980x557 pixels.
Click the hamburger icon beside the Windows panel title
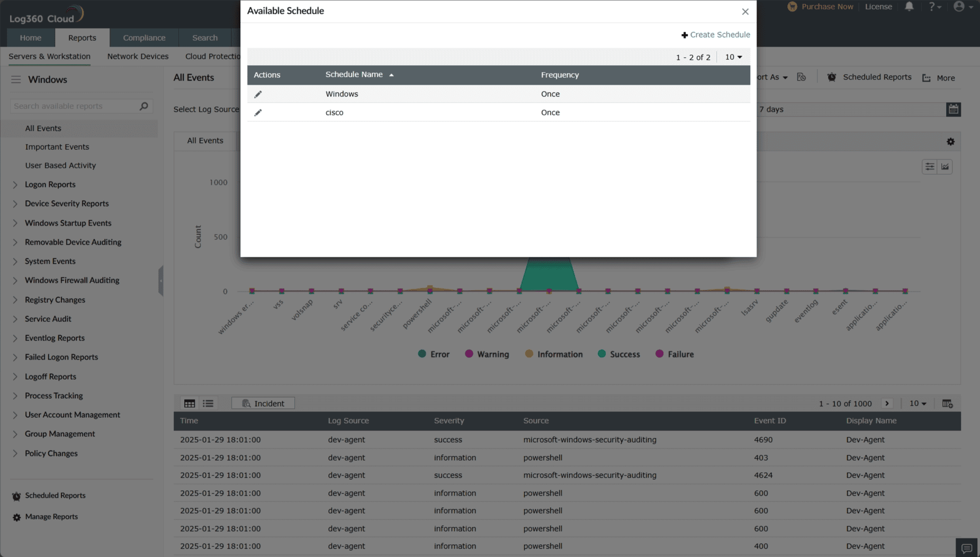pyautogui.click(x=16, y=79)
